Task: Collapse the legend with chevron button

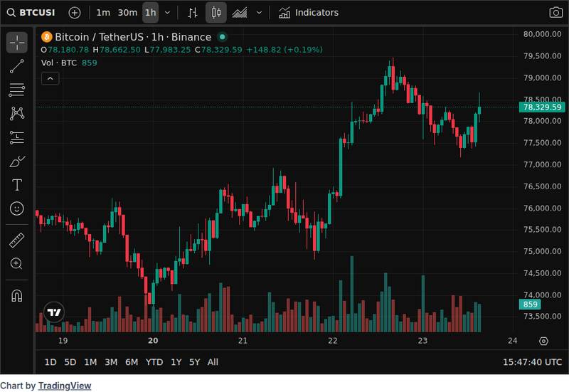Action: tap(50, 78)
